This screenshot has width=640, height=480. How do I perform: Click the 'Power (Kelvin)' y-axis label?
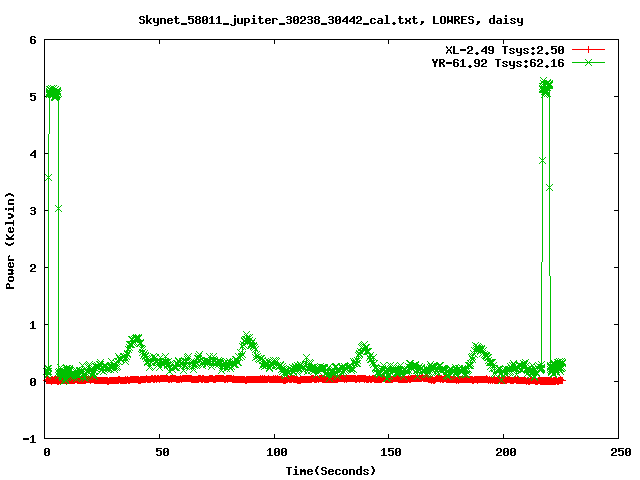[x=10, y=241]
